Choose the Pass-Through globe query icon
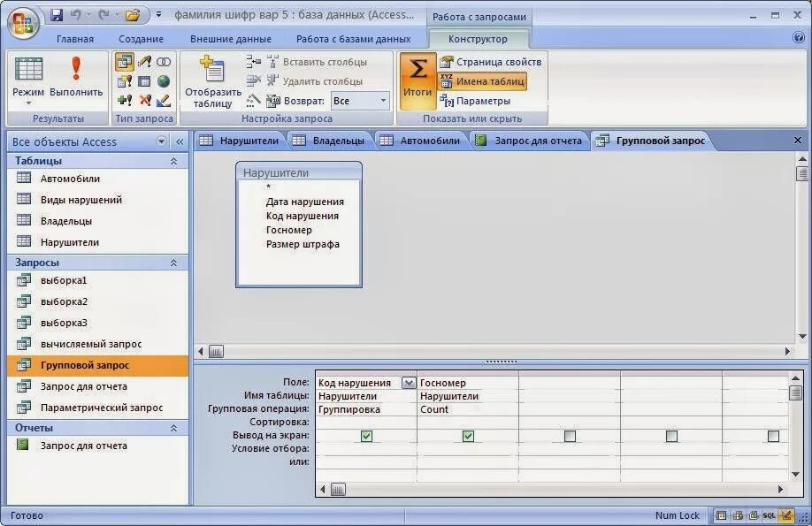The width and height of the screenshot is (812, 526). coord(164,81)
